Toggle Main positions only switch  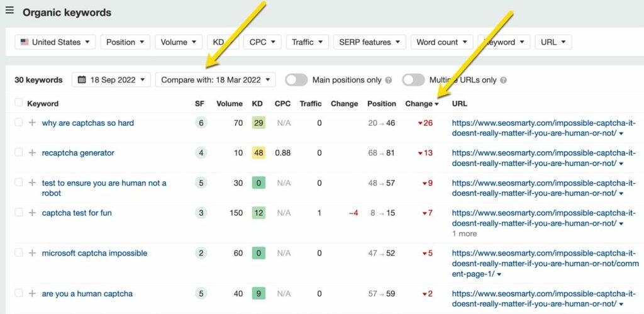pyautogui.click(x=296, y=80)
